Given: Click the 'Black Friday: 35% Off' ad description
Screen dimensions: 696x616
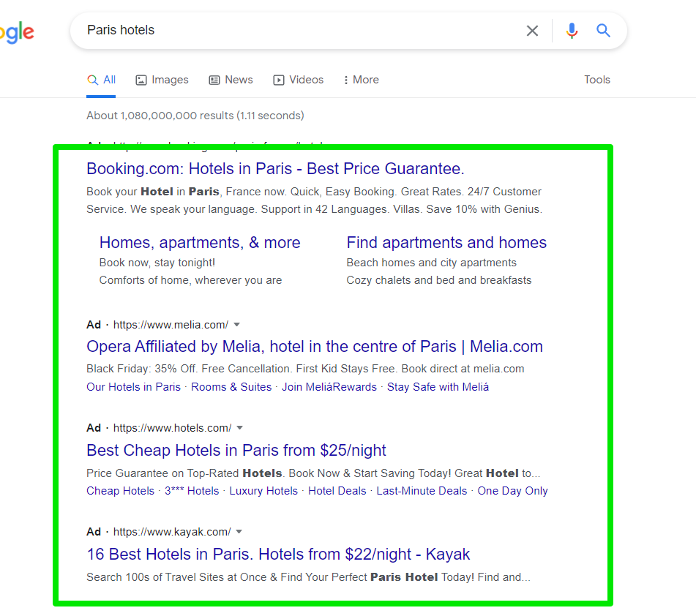Looking at the screenshot, I should coord(305,369).
